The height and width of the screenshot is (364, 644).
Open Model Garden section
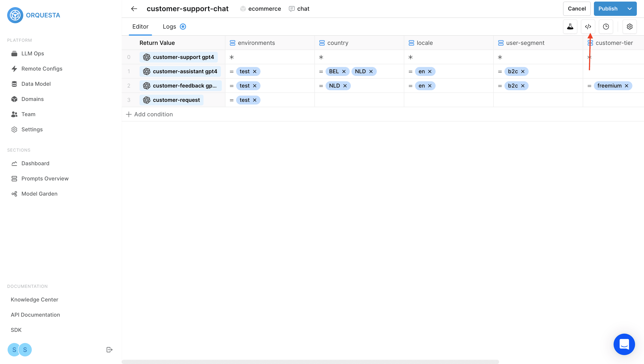(39, 194)
